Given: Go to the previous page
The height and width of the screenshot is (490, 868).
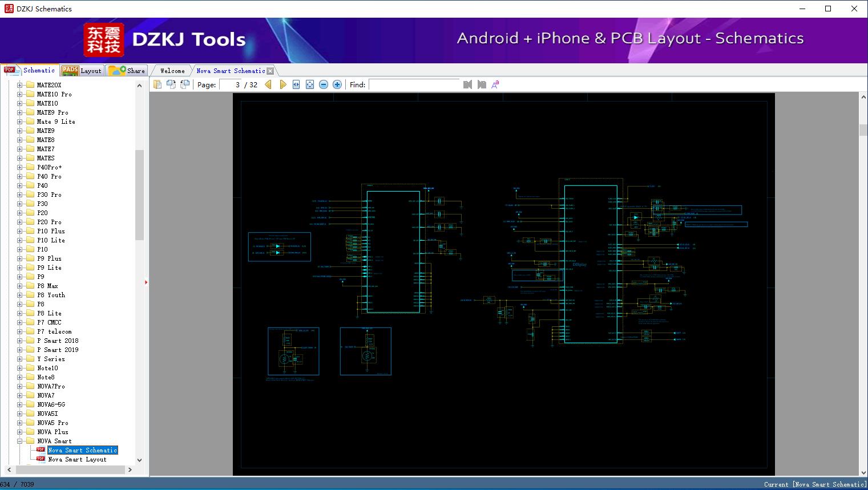Looking at the screenshot, I should point(268,84).
